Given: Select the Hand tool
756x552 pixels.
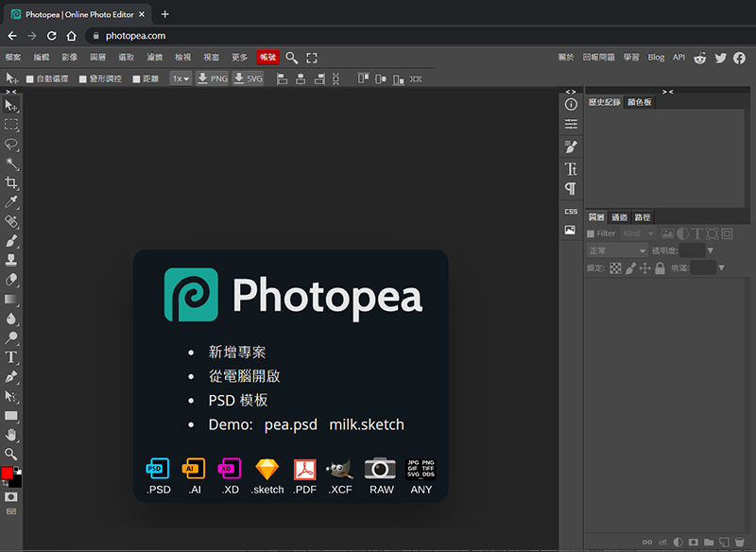Looking at the screenshot, I should (11, 435).
